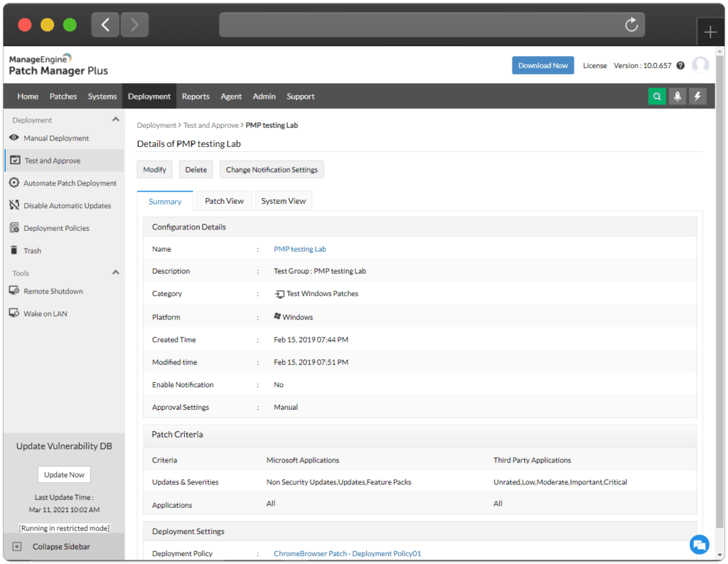Screen dimensions: 728x564
Task: Click the Modify button
Action: coord(154,170)
